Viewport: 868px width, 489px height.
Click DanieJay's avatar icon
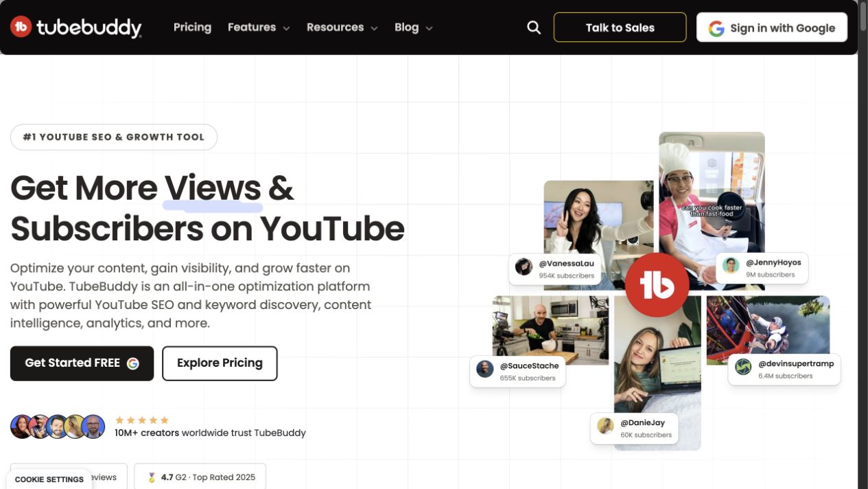click(605, 426)
